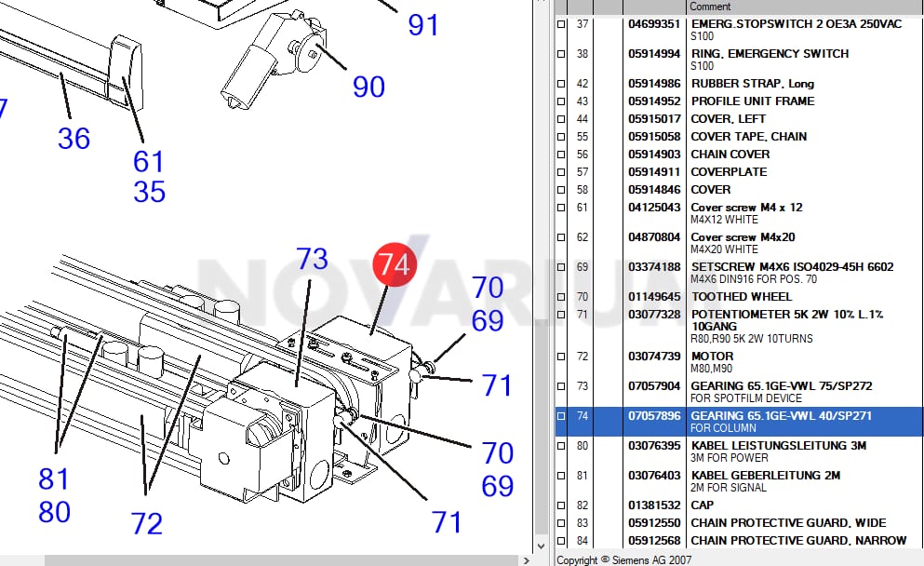Enable checkbox for item 56 chain cover
The width and height of the screenshot is (924, 566).
click(561, 155)
